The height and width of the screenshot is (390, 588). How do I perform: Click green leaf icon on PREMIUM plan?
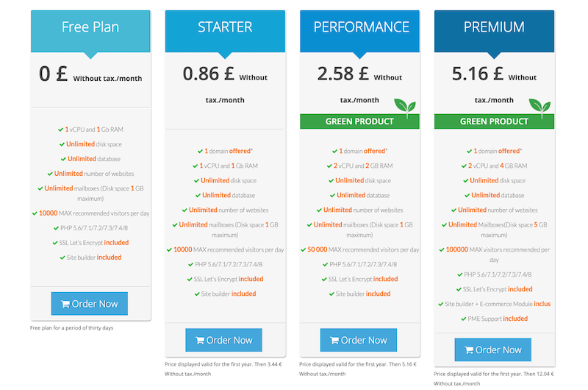click(x=539, y=108)
